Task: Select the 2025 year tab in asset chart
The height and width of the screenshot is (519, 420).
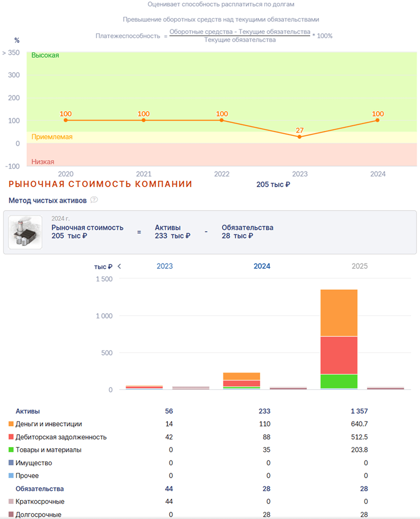Action: click(x=360, y=266)
